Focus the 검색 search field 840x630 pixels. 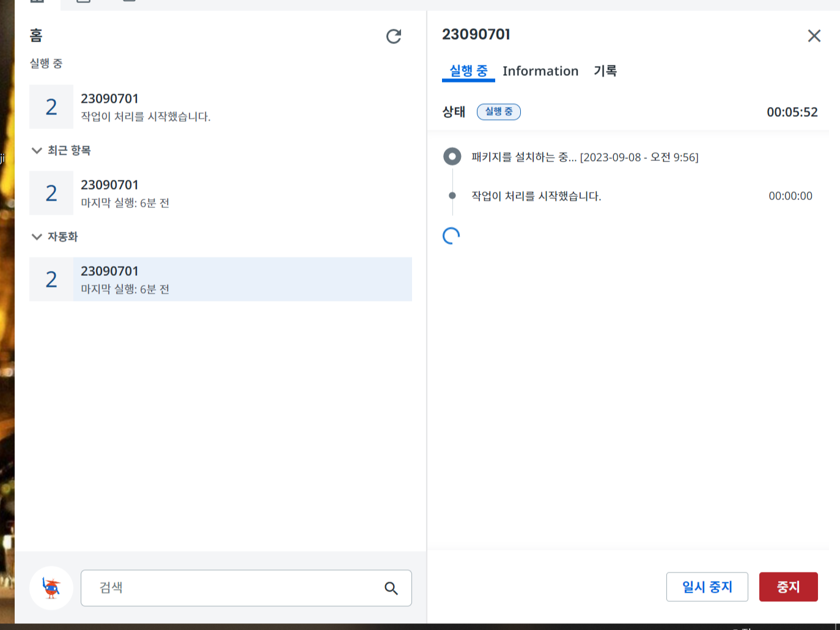246,588
